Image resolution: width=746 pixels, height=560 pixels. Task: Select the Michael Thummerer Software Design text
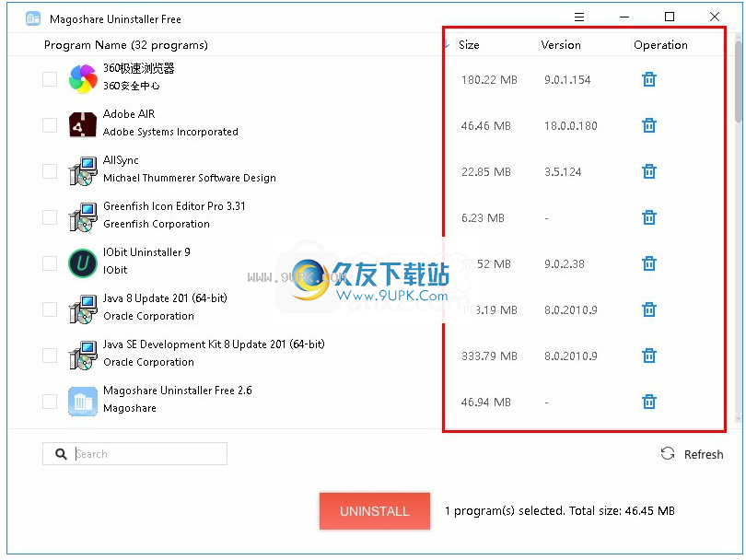(x=190, y=178)
